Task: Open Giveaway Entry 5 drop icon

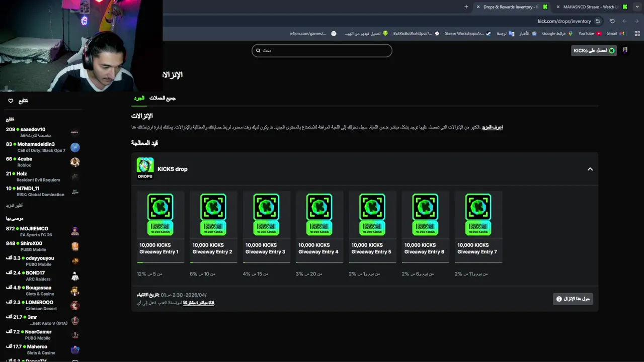Action: 372,215
